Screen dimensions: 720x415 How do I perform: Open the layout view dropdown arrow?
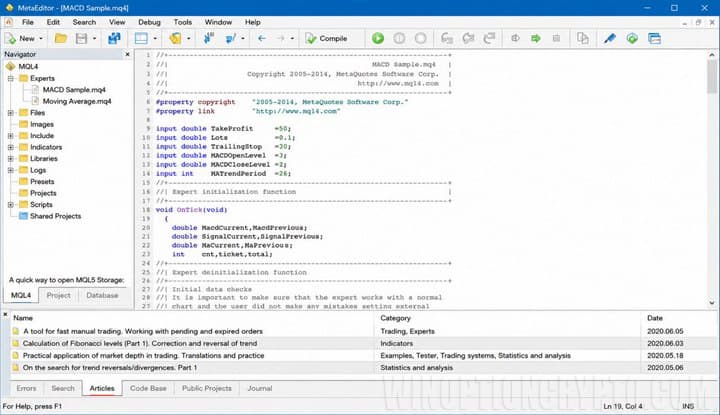[x=155, y=39]
